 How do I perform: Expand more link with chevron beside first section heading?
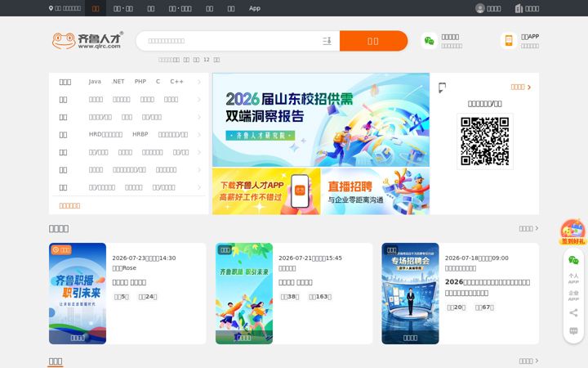[x=528, y=228]
